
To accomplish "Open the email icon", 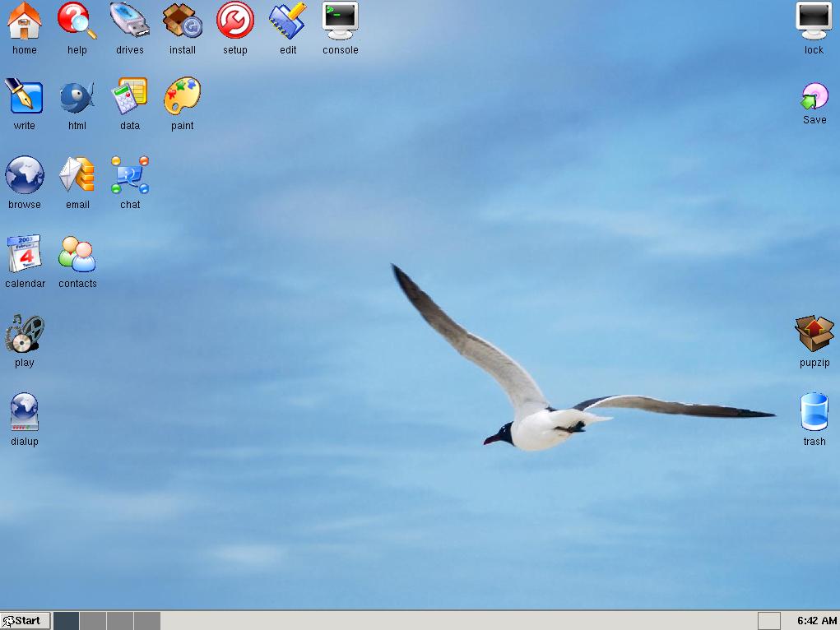I will pos(77,175).
